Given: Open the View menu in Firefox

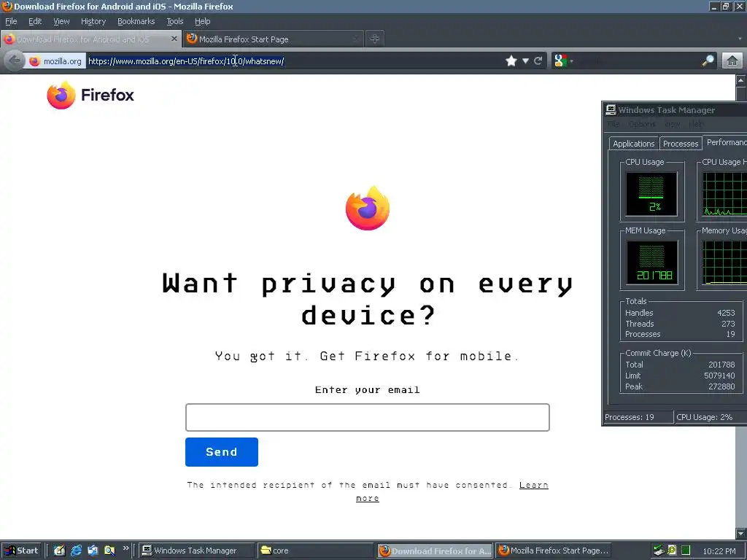Looking at the screenshot, I should (61, 21).
